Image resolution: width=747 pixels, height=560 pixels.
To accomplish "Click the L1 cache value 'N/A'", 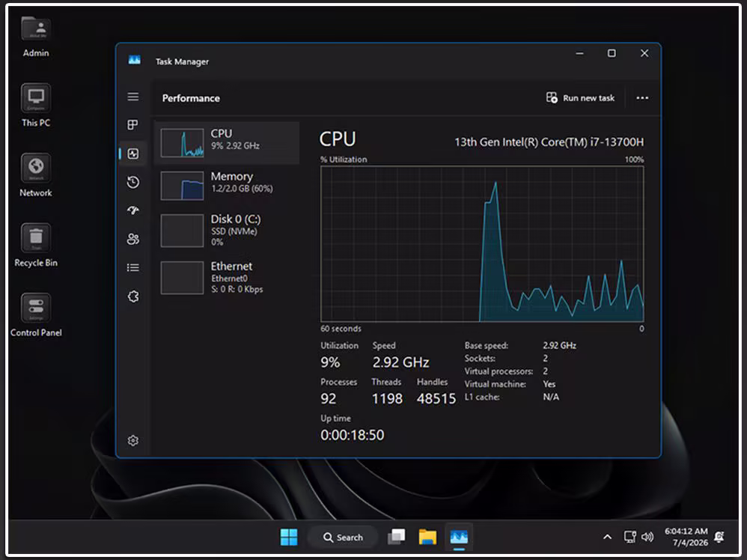I will point(551,397).
